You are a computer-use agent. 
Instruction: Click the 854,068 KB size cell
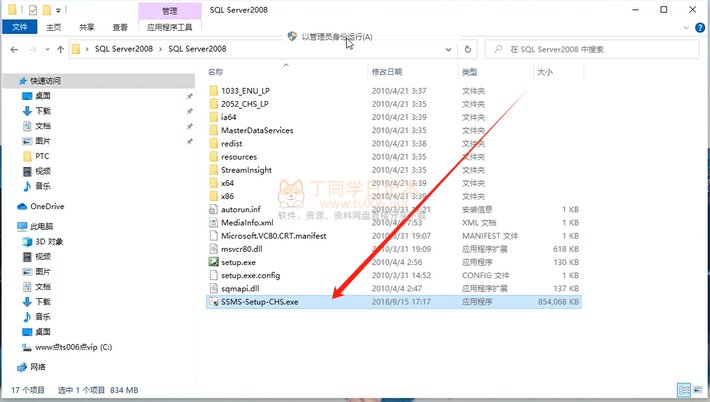coord(558,302)
